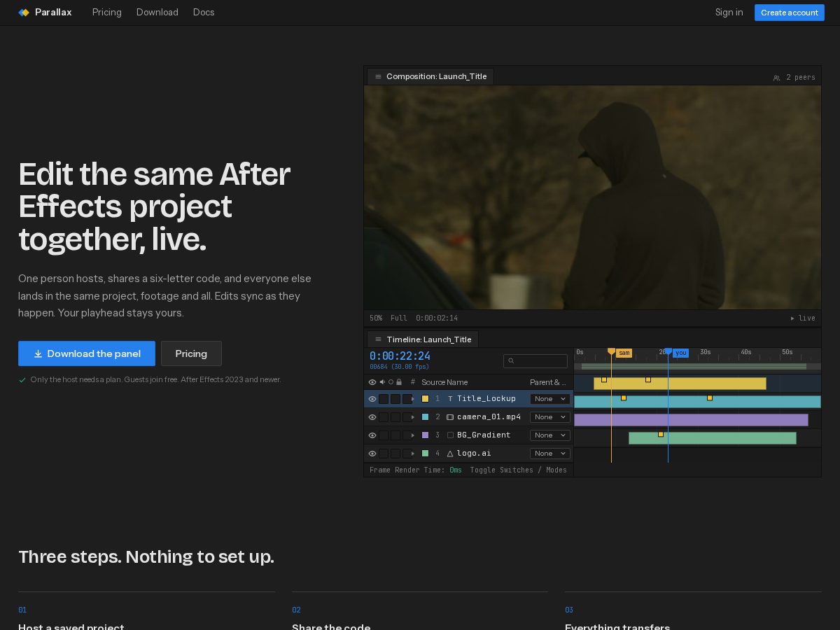Switch to Timeline: Launch_Title tab
Viewport: 840px width, 630px height.
point(423,339)
